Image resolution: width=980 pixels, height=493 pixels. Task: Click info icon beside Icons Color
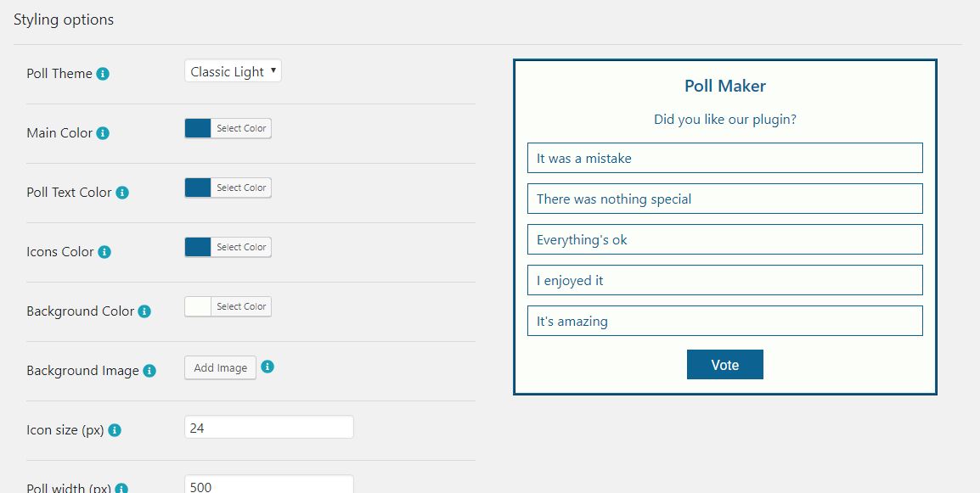coord(104,252)
